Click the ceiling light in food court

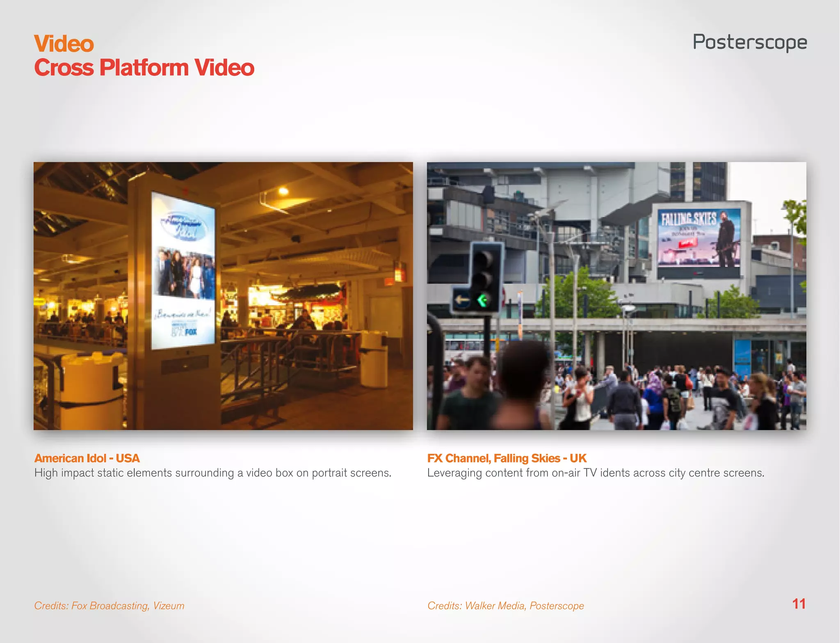(283, 191)
